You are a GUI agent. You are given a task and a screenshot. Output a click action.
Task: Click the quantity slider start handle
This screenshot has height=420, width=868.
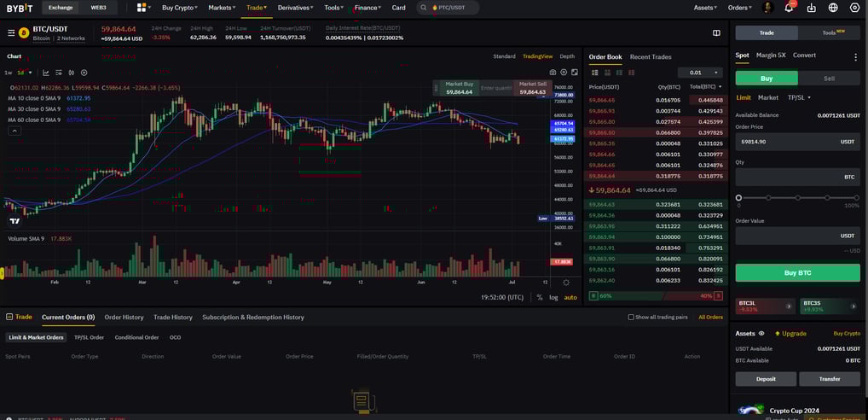738,198
